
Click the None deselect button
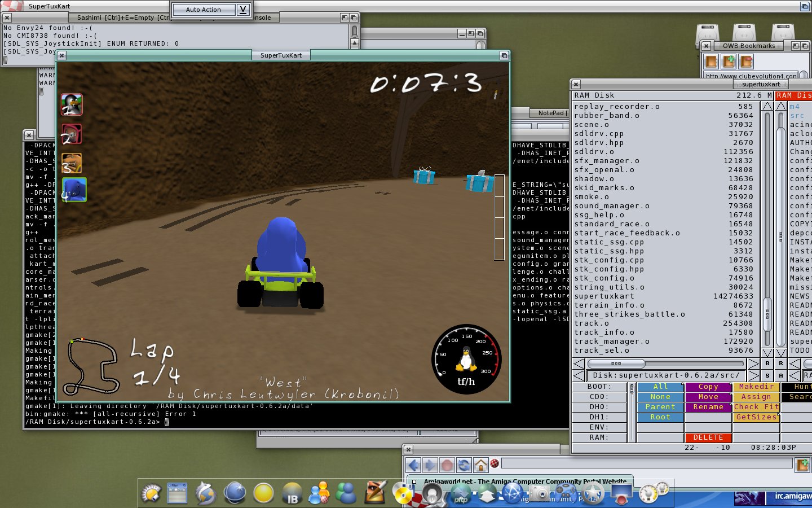tap(660, 397)
